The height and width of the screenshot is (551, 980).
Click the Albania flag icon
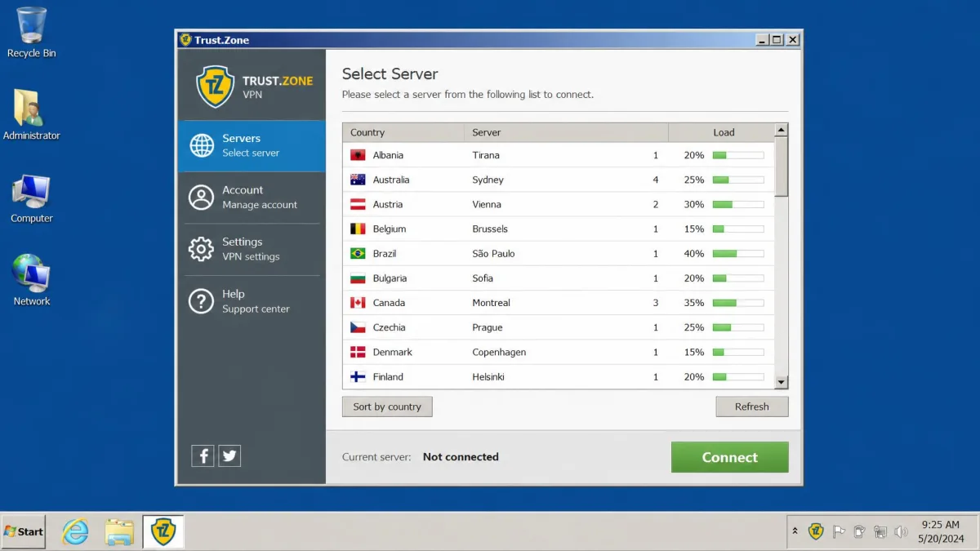coord(358,155)
